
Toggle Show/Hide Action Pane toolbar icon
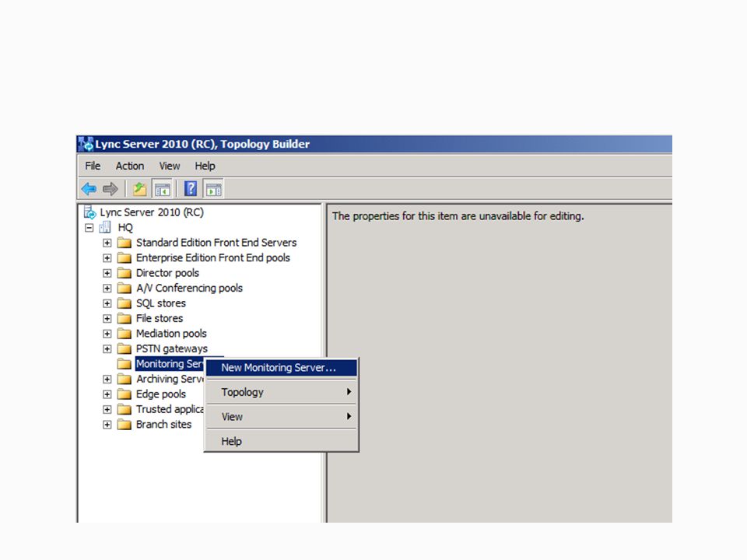tap(213, 189)
